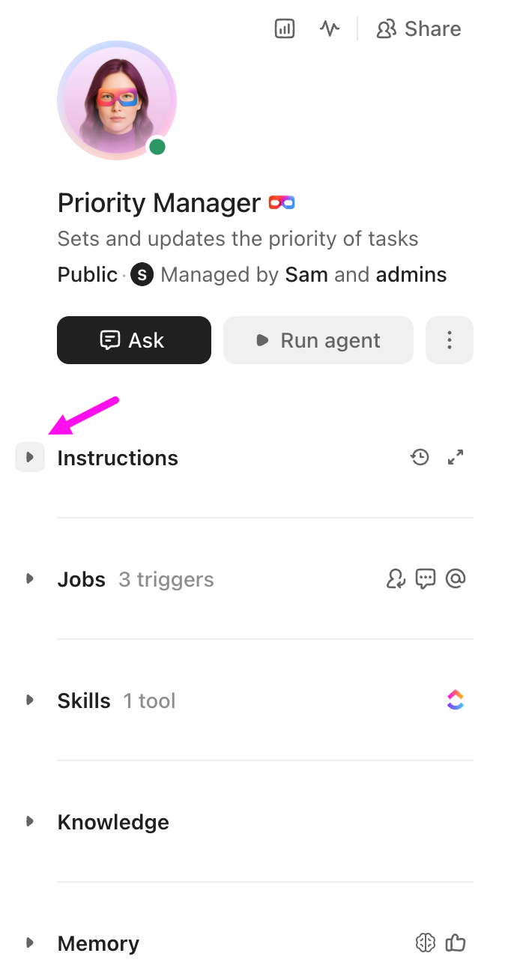
Task: Open the assignee trigger icon on Jobs
Action: tap(396, 578)
